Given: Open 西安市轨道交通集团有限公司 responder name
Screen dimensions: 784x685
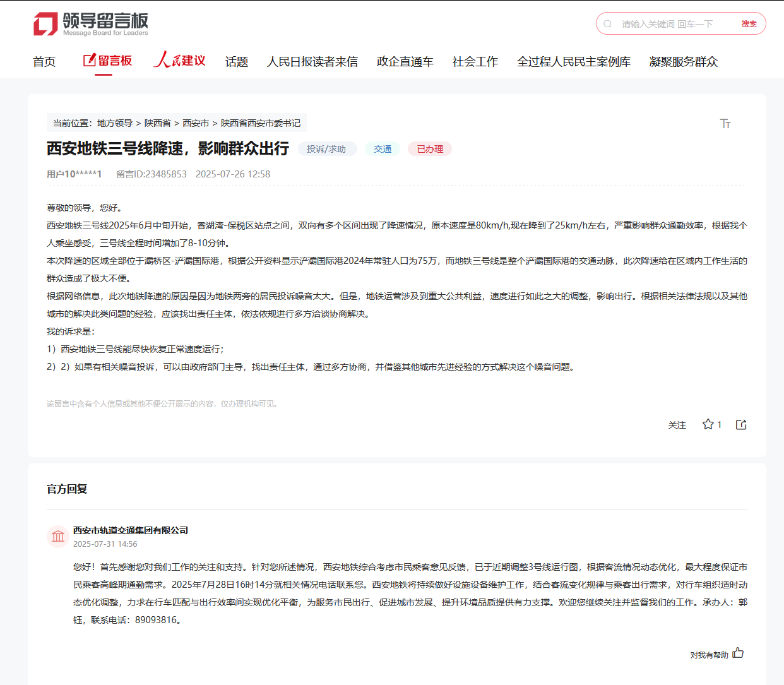Looking at the screenshot, I should (131, 530).
